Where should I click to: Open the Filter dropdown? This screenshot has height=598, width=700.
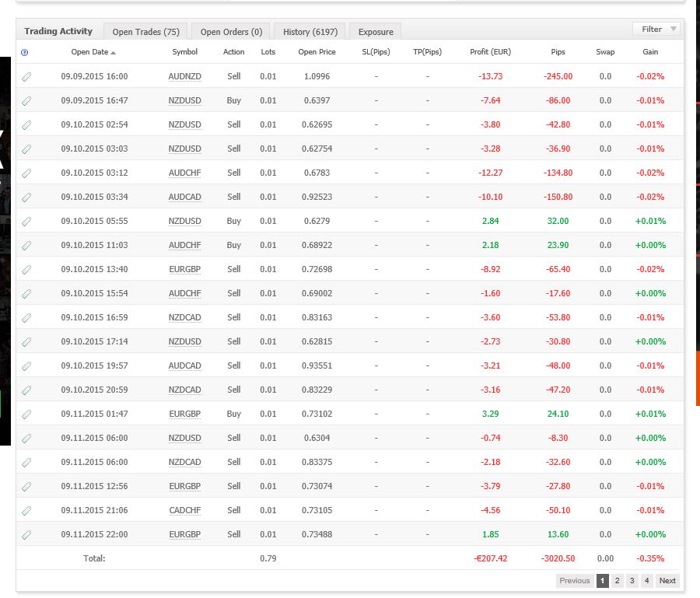tap(657, 30)
